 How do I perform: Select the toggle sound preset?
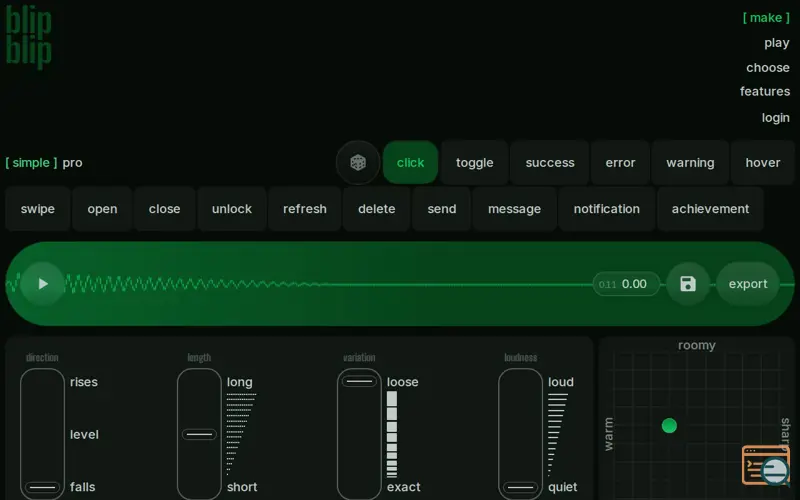point(474,163)
